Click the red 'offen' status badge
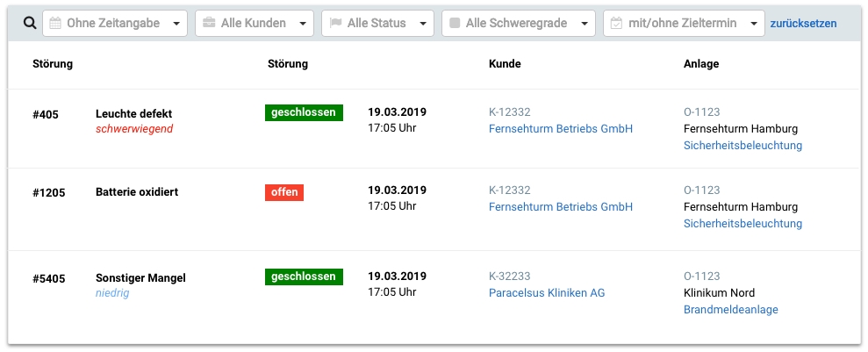The height and width of the screenshot is (352, 868). 284,192
